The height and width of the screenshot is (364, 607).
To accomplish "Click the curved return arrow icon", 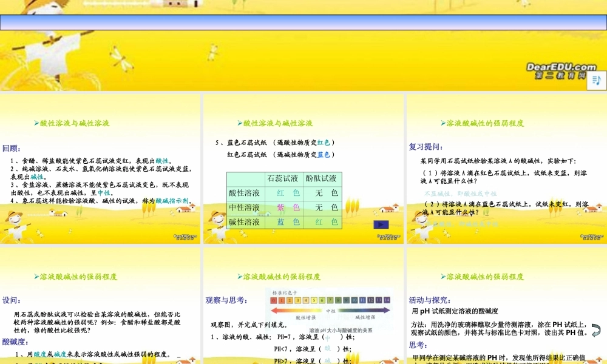I will click(x=595, y=330).
